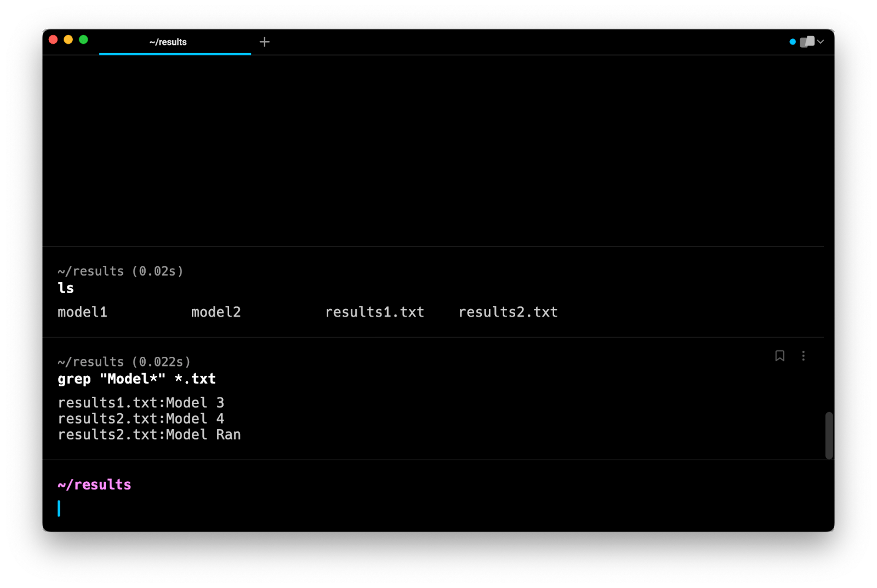Close the terminal window with red button
The width and height of the screenshot is (877, 588).
53,39
